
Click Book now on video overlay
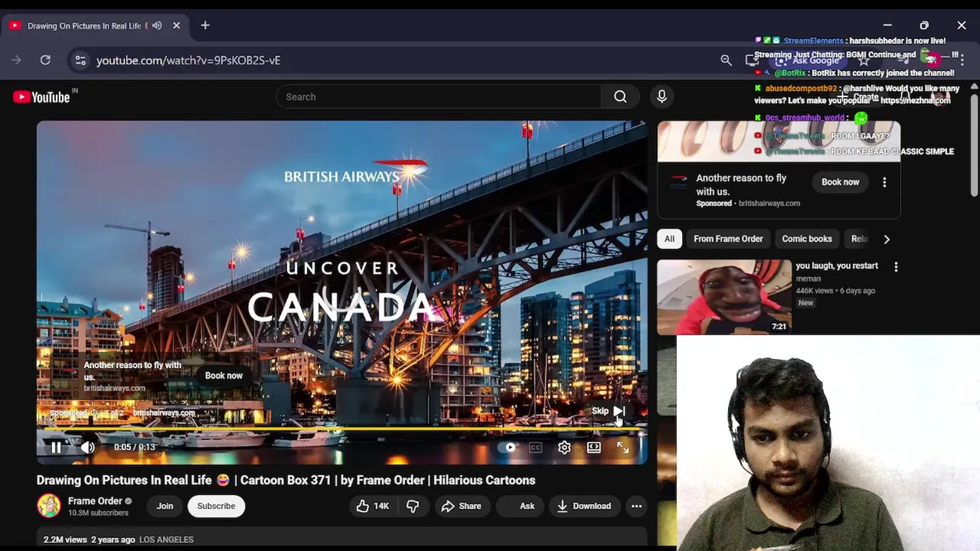pos(224,376)
